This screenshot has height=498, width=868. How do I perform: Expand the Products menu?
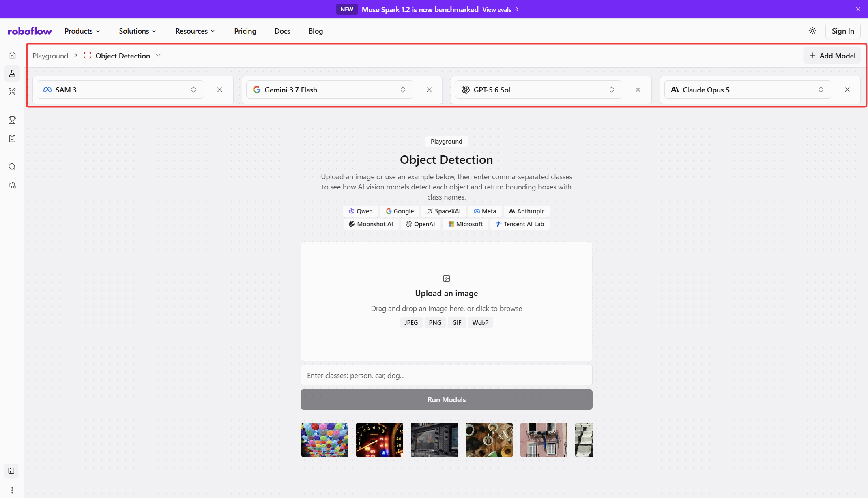coord(82,31)
